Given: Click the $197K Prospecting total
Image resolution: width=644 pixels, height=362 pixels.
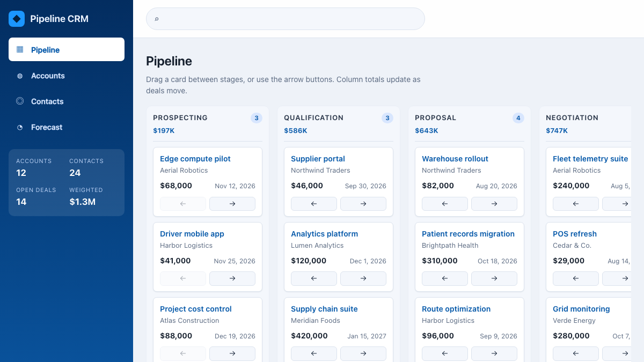Looking at the screenshot, I should click(164, 130).
